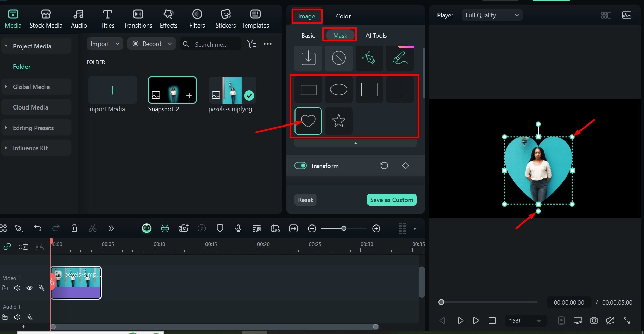Screen dimensions: 644x334
Task: Open more options three-dot menu
Action: pyautogui.click(x=268, y=44)
